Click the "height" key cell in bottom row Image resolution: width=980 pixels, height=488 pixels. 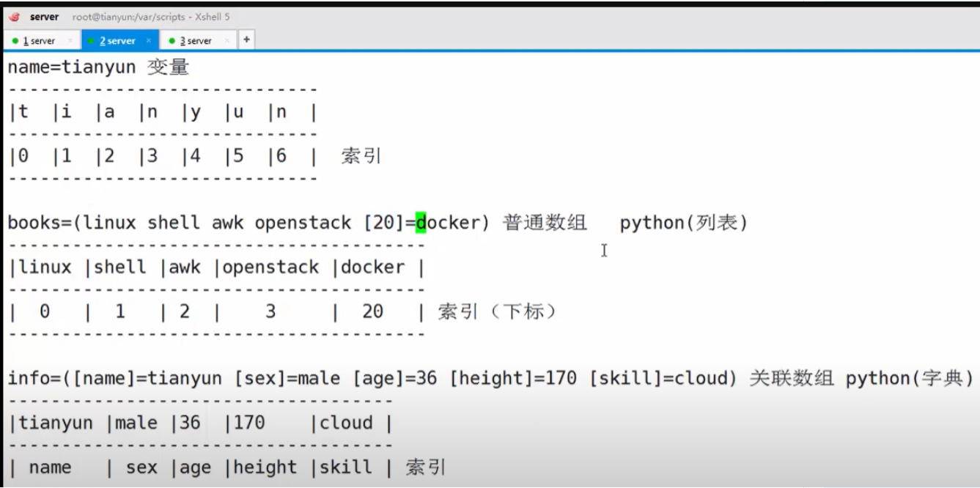click(265, 468)
